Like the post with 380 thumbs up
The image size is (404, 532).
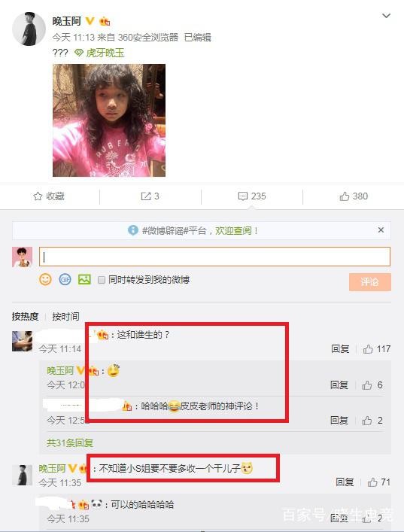(x=345, y=196)
